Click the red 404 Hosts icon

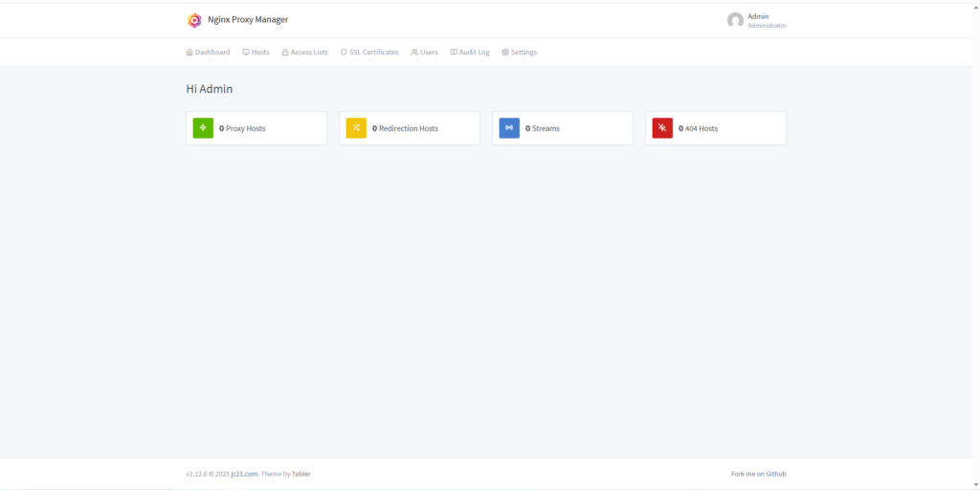point(662,128)
